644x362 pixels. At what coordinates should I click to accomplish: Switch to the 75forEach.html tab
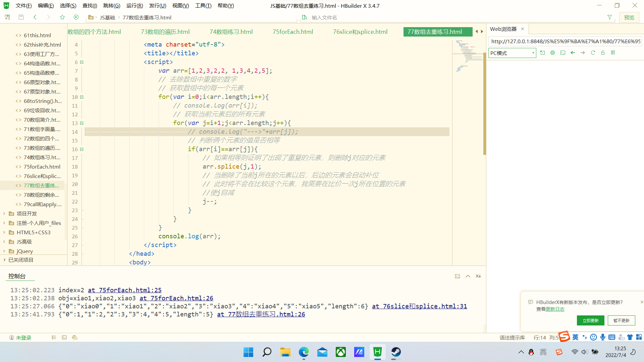click(292, 32)
